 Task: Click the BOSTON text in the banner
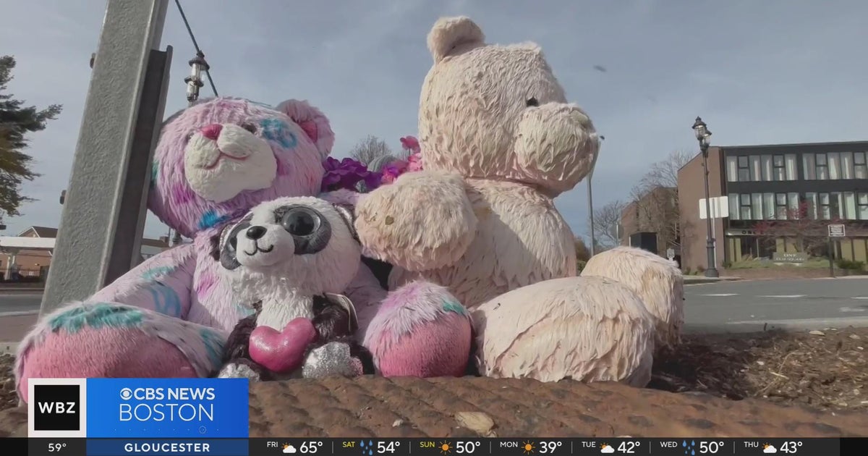click(166, 413)
